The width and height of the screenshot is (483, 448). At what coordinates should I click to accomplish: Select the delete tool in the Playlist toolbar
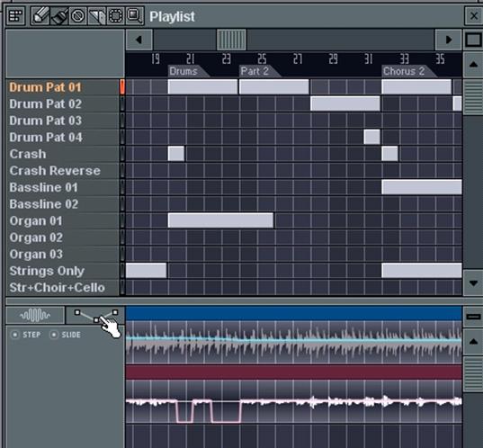tap(77, 15)
